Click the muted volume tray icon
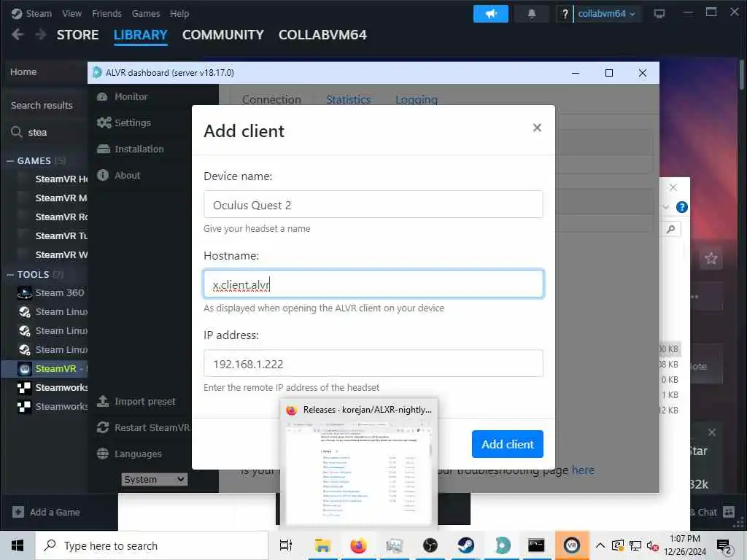The height and width of the screenshot is (560, 747). tap(652, 545)
